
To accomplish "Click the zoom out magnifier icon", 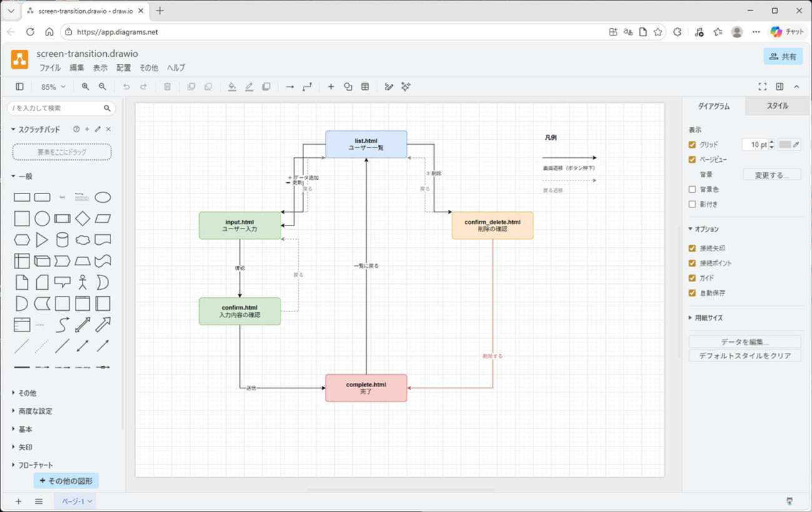I will click(x=102, y=87).
